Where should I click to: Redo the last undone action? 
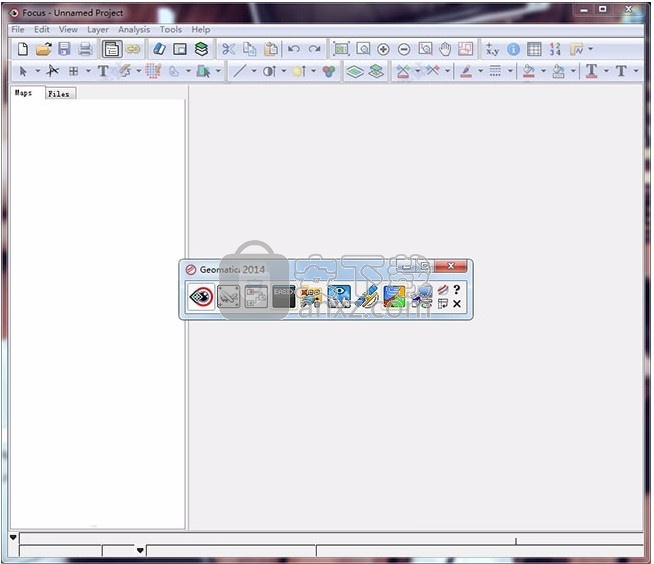point(314,49)
